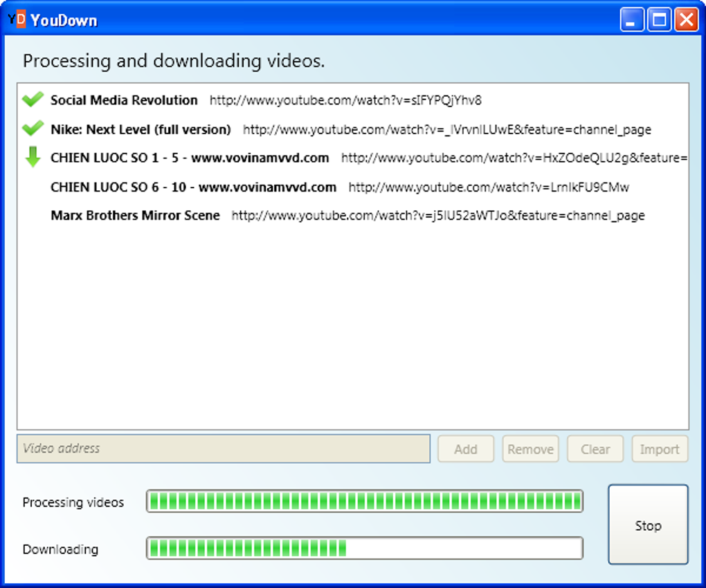Click the URL containing j5IU52aWTJo
Viewport: 706px width, 588px height.
pyautogui.click(x=438, y=216)
